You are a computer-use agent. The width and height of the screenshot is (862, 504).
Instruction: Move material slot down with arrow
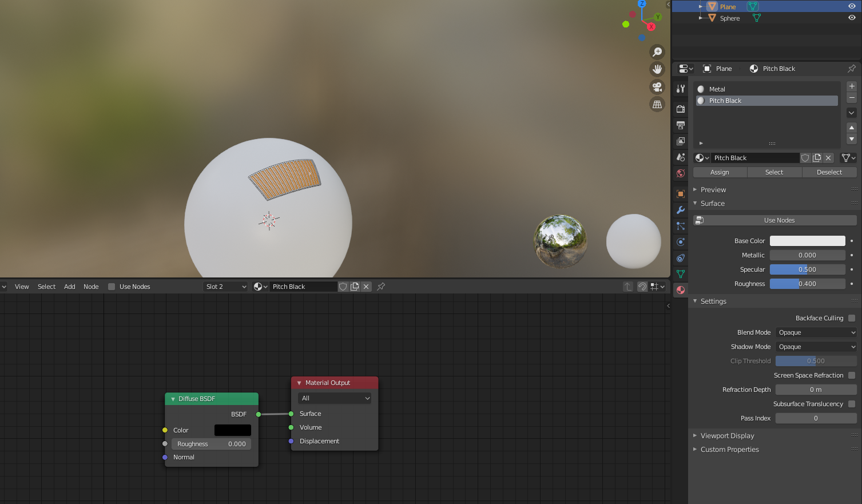point(852,139)
